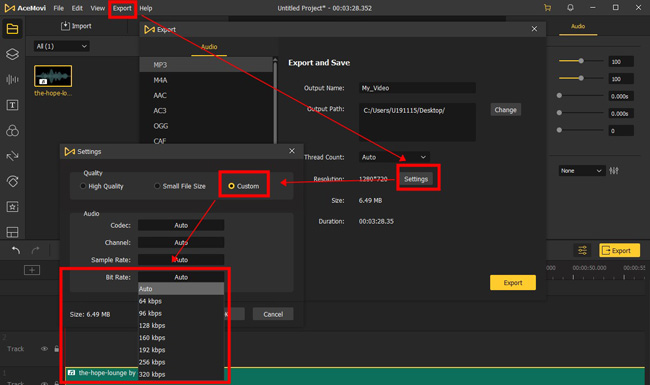Select the Custom quality radio button
The height and width of the screenshot is (385, 650).
(231, 186)
